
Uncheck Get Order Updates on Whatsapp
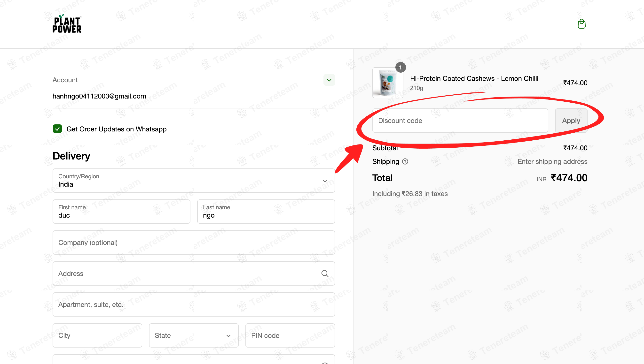[57, 129]
